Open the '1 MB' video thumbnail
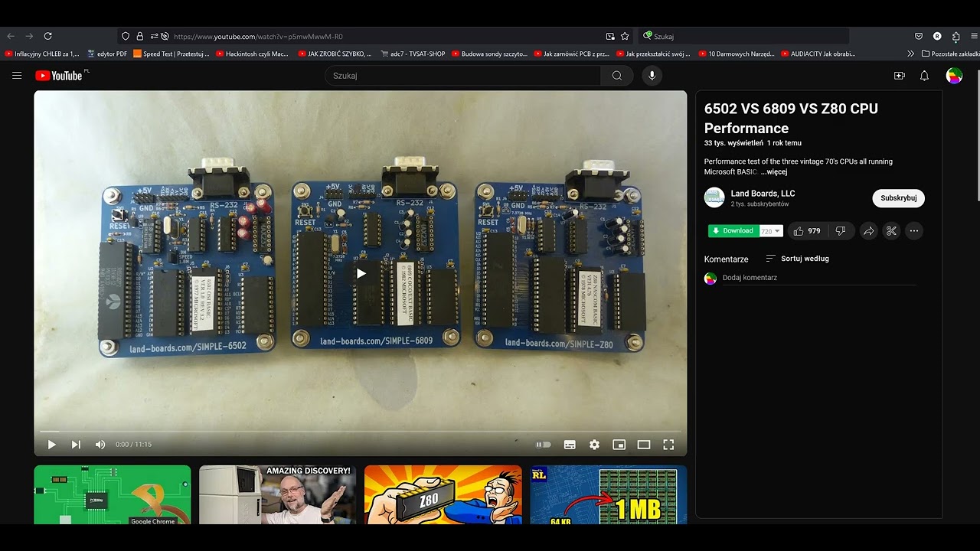Screen dimensions: 980x551 [x=608, y=494]
